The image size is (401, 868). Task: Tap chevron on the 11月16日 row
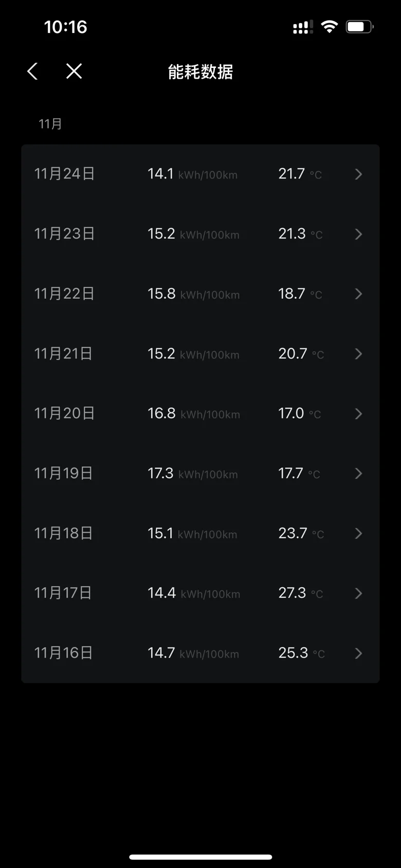tap(359, 654)
